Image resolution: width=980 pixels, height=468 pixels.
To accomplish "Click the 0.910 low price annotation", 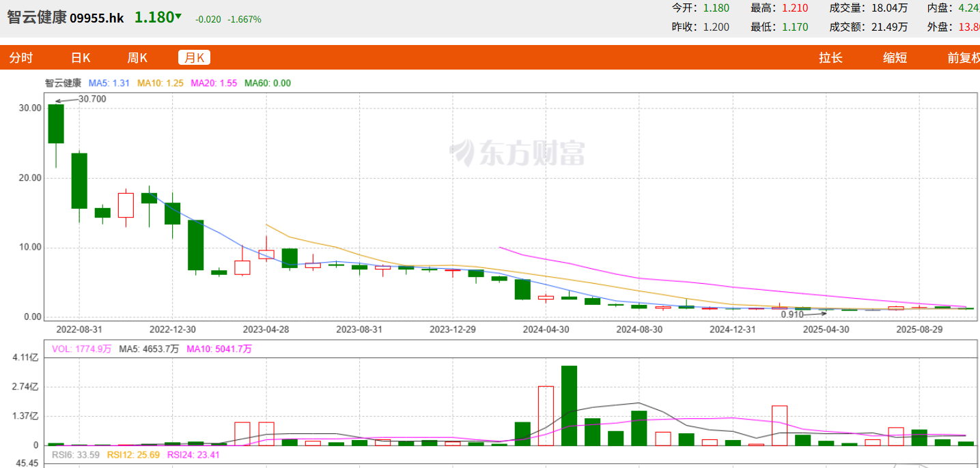I will coord(792,315).
